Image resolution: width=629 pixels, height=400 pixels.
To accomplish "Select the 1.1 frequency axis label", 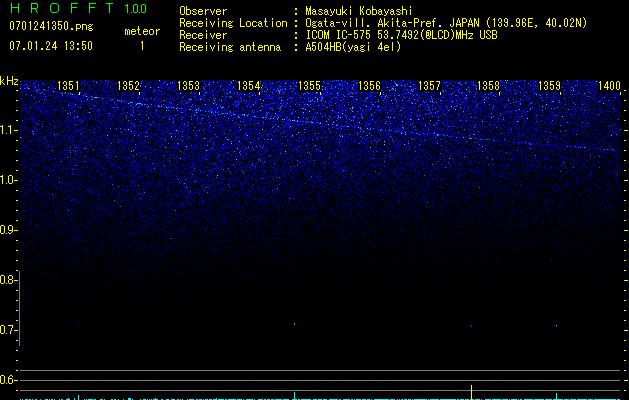I will pos(9,130).
